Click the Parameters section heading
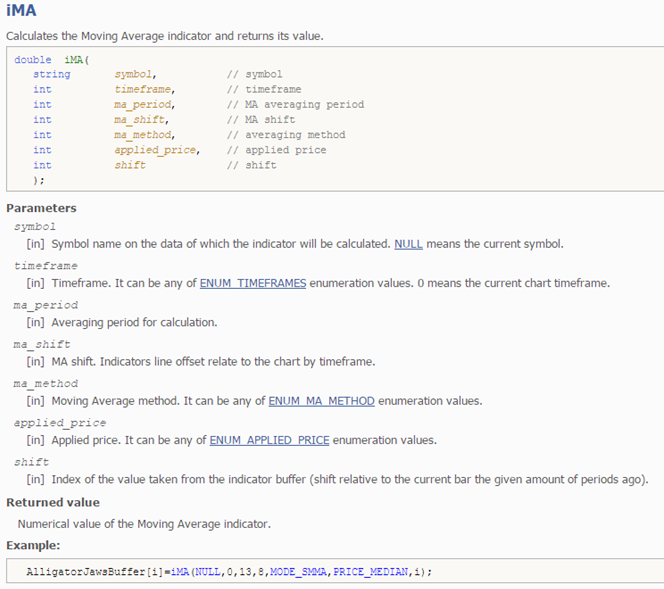The width and height of the screenshot is (664, 589). [x=41, y=208]
